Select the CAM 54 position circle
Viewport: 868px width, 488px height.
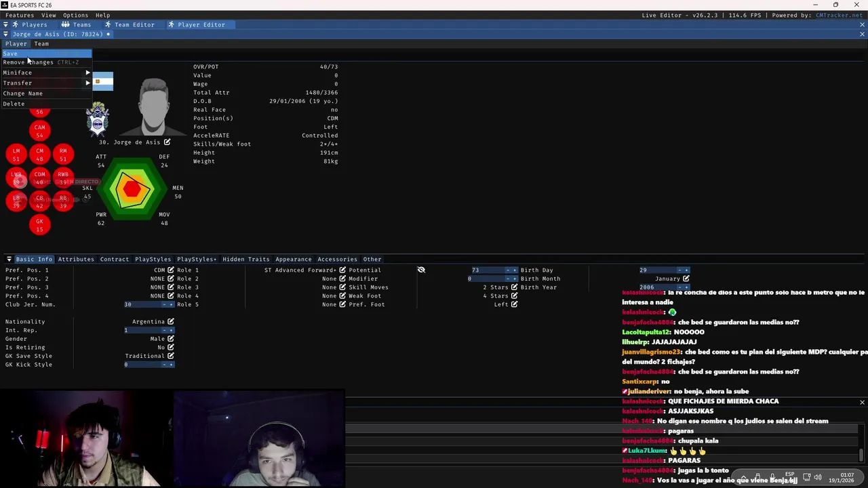coord(39,131)
